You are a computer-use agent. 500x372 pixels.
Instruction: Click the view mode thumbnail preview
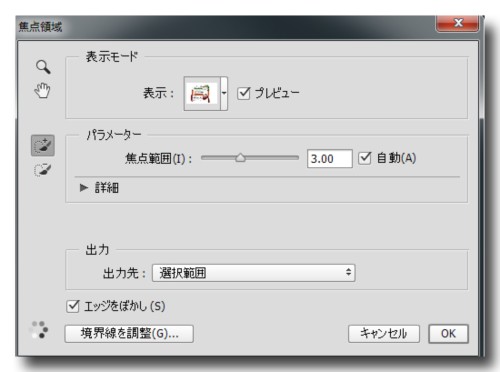tap(202, 94)
